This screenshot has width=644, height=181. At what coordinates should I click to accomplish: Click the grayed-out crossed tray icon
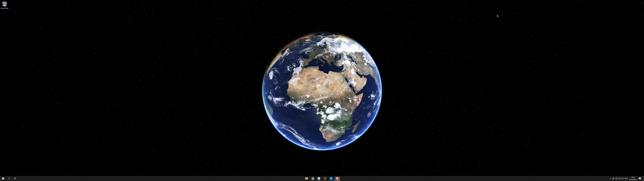click(x=616, y=178)
